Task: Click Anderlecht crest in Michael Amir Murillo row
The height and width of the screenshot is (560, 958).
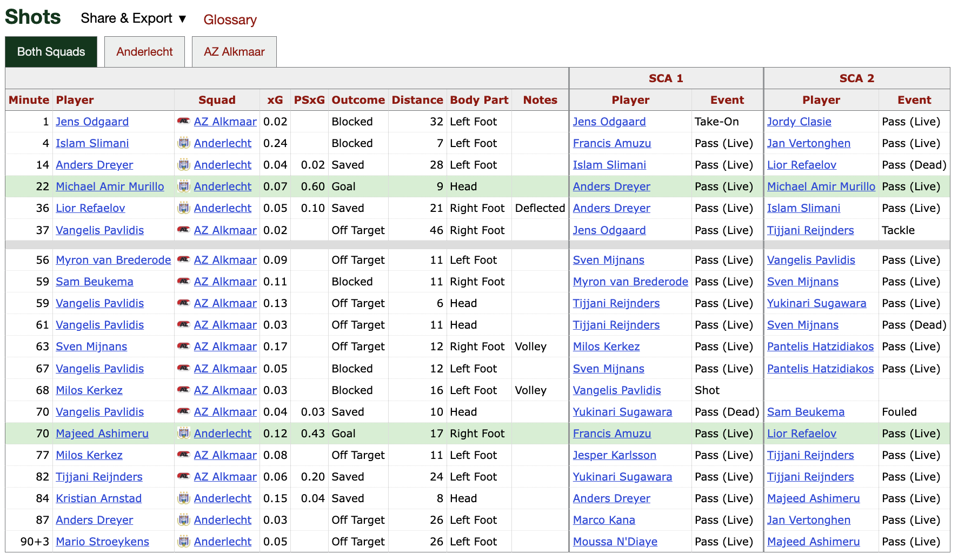Action: click(184, 186)
